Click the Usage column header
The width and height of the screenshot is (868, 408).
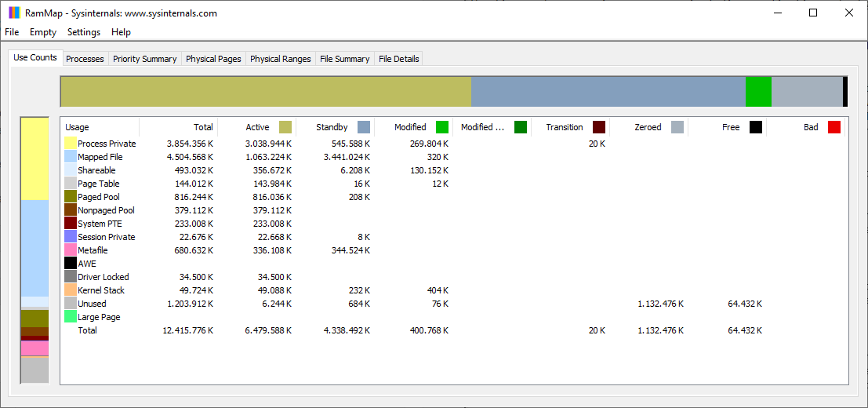coord(100,127)
